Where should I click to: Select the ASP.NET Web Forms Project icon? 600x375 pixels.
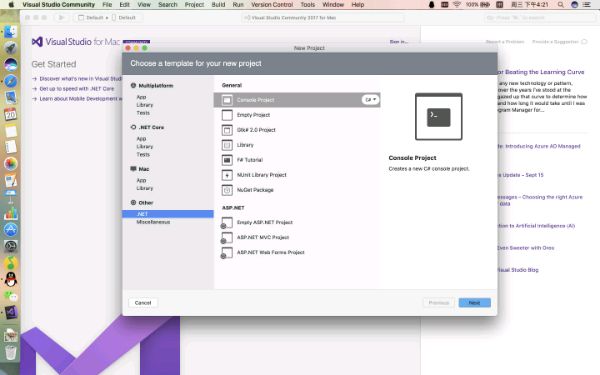point(227,253)
